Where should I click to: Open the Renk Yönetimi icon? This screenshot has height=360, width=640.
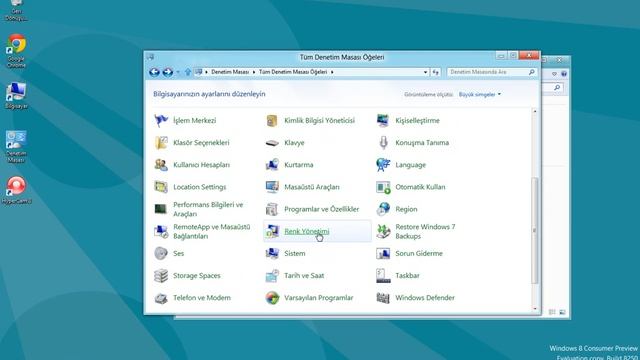tap(272, 231)
